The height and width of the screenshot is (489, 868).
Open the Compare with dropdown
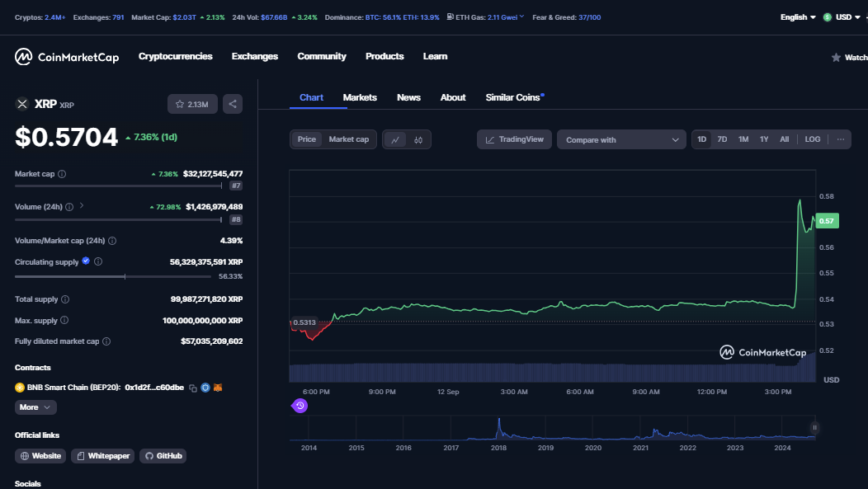point(621,140)
